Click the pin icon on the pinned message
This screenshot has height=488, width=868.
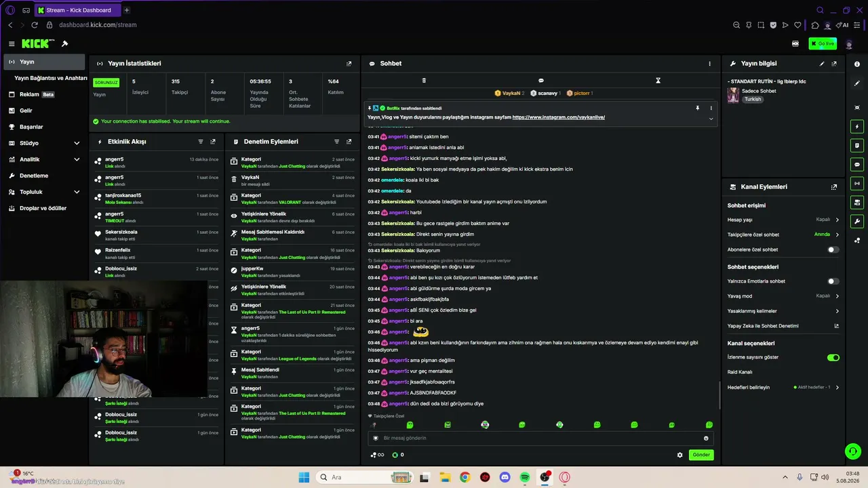pos(697,108)
